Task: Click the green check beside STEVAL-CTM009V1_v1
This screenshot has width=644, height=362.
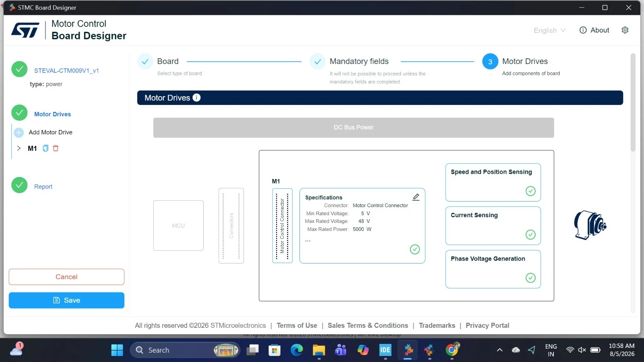Action: (19, 69)
